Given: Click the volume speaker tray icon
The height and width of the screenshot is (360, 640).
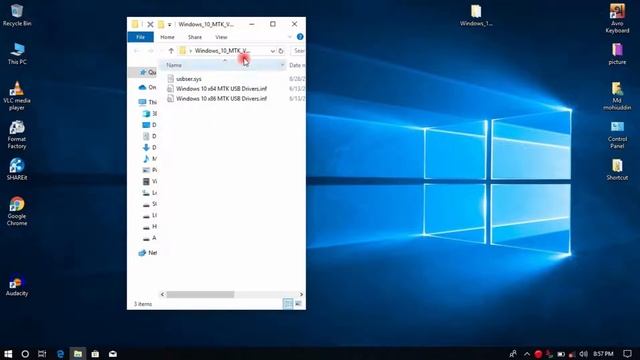Looking at the screenshot, I should tap(584, 353).
